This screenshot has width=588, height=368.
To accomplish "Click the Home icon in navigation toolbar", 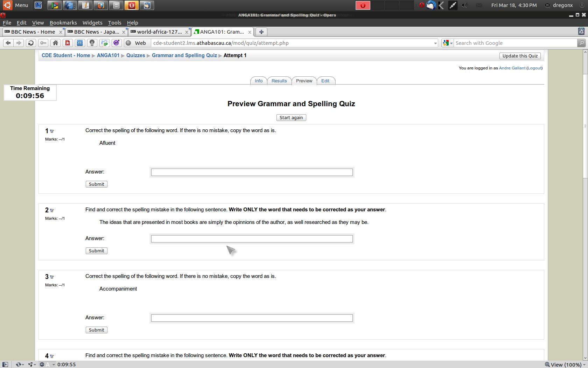I will pos(55,43).
